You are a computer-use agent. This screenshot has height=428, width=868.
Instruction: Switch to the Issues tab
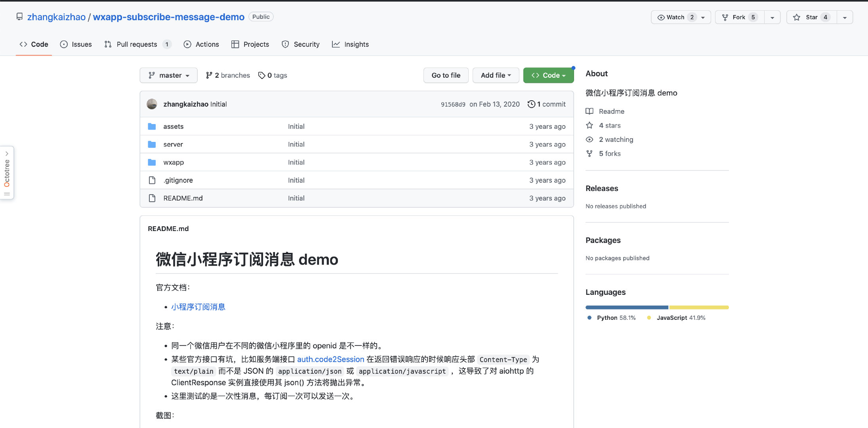(x=76, y=44)
